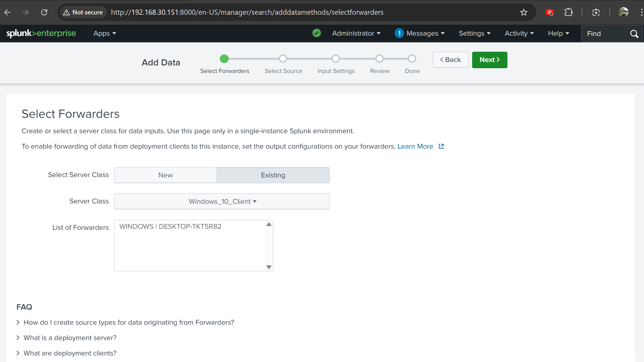
Task: Reload the page with the refresh icon
Action: click(x=44, y=12)
